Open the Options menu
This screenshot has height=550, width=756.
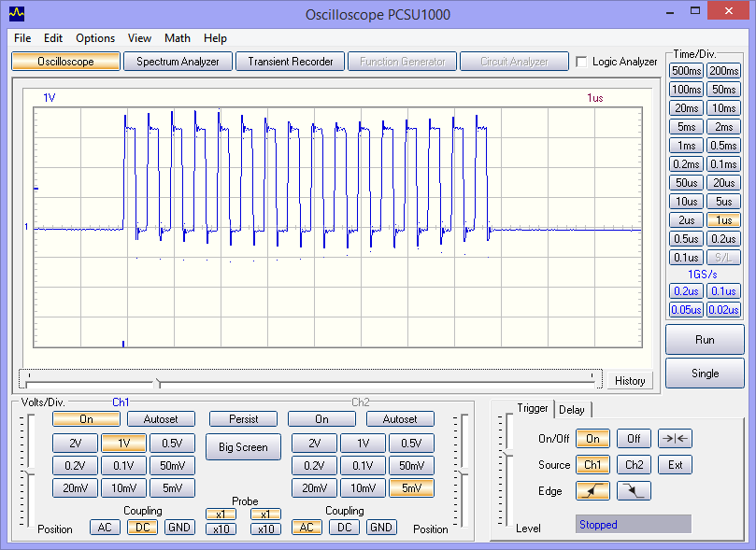95,38
